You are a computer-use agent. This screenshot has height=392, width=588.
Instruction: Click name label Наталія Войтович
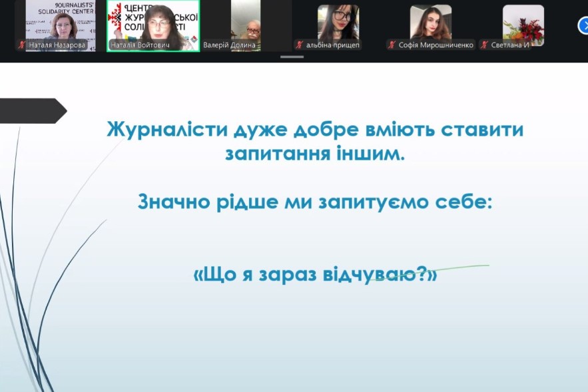point(140,45)
